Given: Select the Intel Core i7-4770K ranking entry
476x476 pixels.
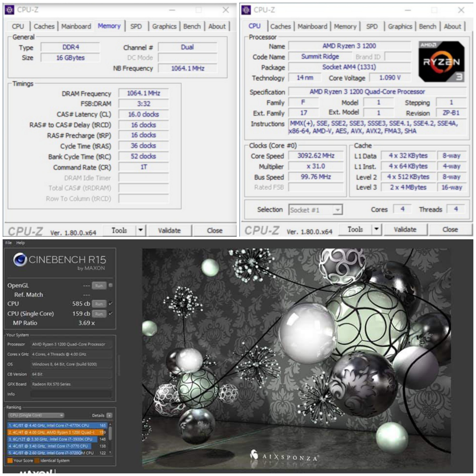Looking at the screenshot, I should coord(57,425).
